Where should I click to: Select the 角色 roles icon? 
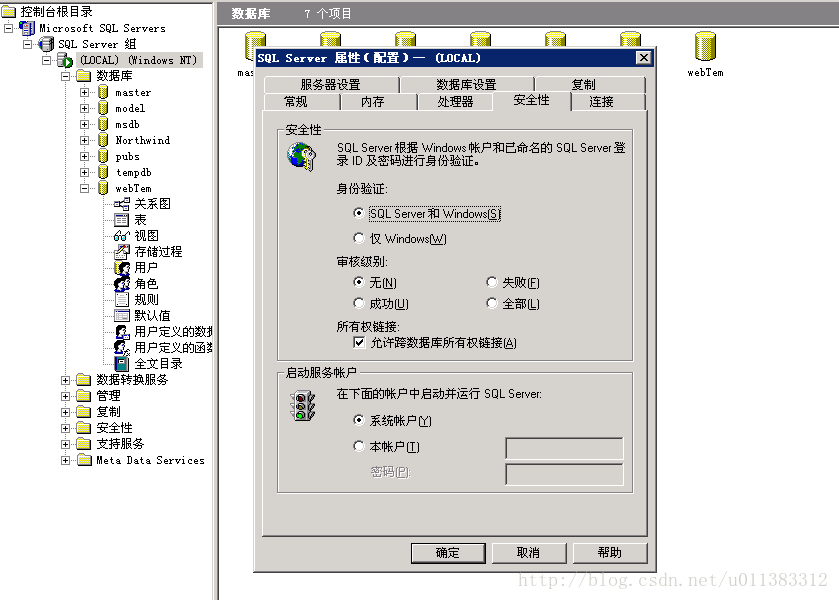coord(122,284)
